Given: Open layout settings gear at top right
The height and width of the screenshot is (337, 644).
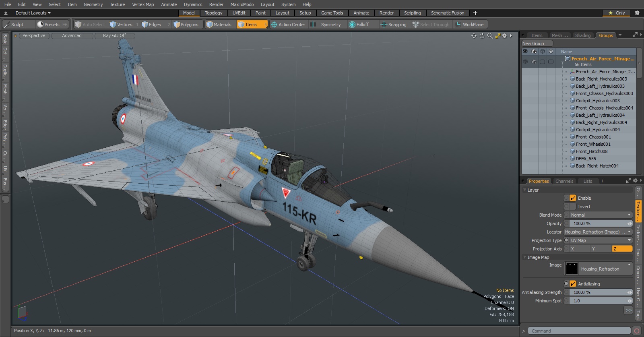Looking at the screenshot, I should point(637,13).
